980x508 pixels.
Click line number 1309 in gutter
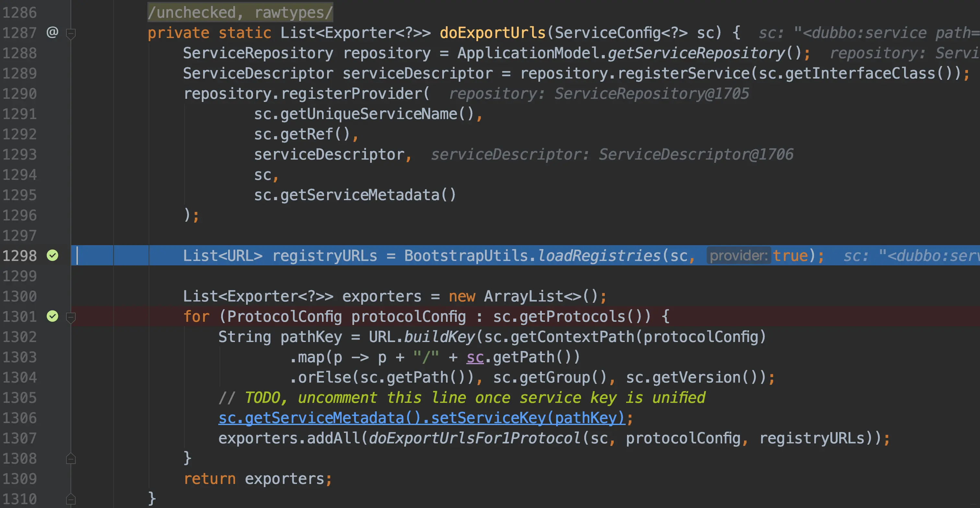coord(20,479)
